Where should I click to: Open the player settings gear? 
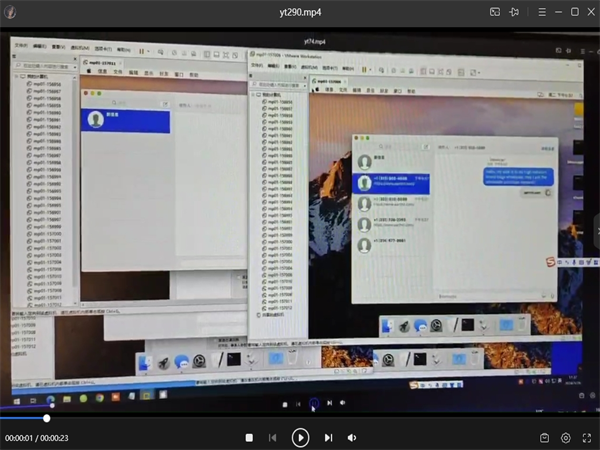(566, 437)
